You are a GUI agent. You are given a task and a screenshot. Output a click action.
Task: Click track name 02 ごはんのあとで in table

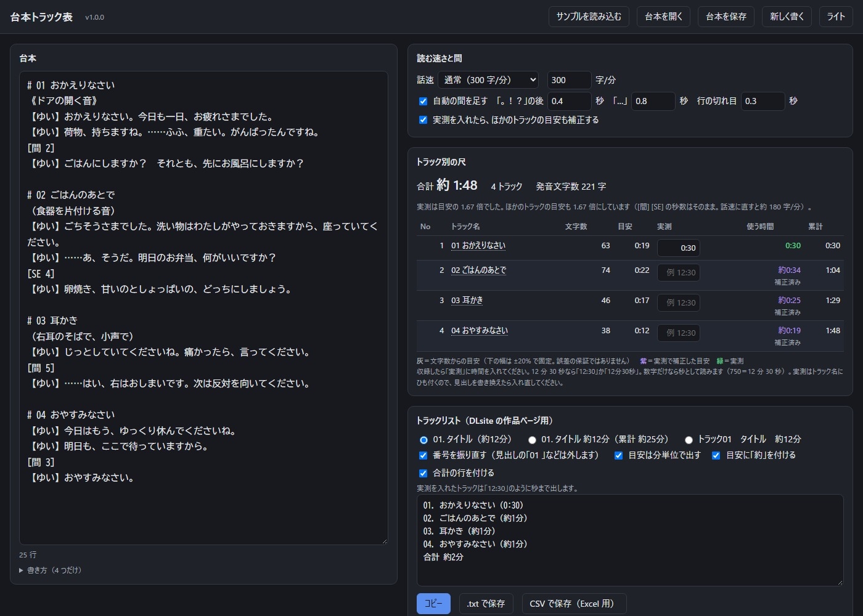tap(479, 270)
